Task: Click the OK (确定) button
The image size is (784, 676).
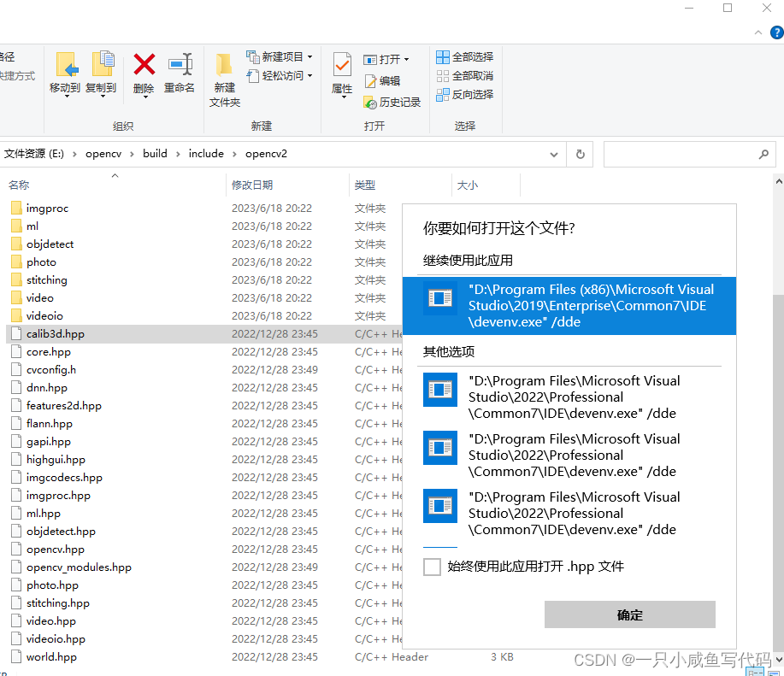Action: point(629,614)
